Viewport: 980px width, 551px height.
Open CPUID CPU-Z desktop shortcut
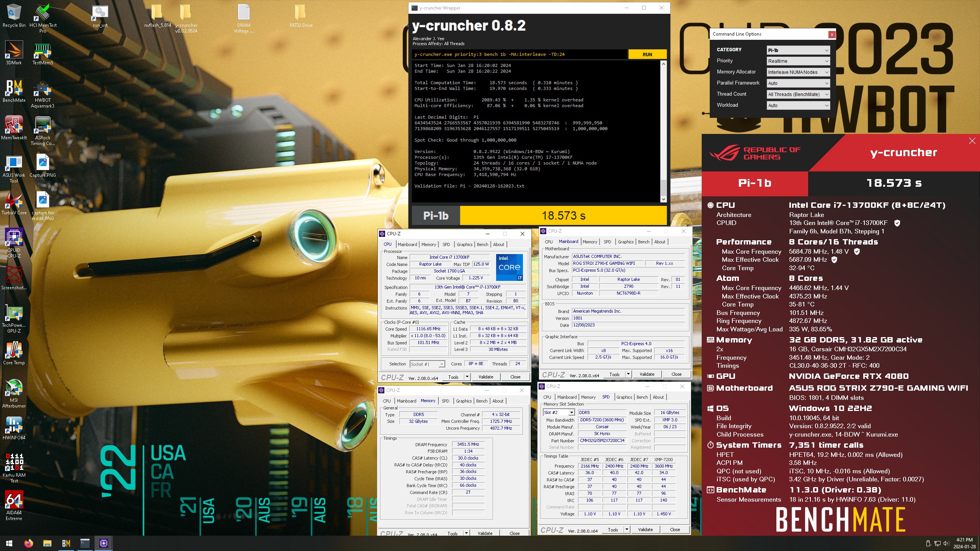click(x=14, y=243)
